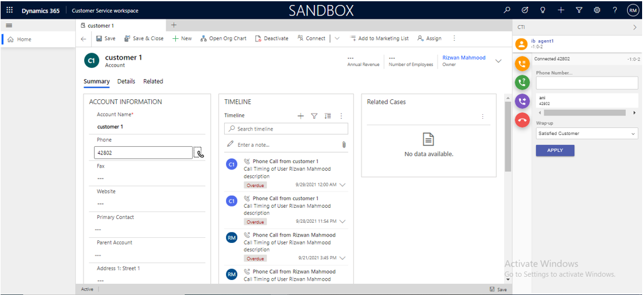
Task: Open a new session tab with plus
Action: pos(173,25)
